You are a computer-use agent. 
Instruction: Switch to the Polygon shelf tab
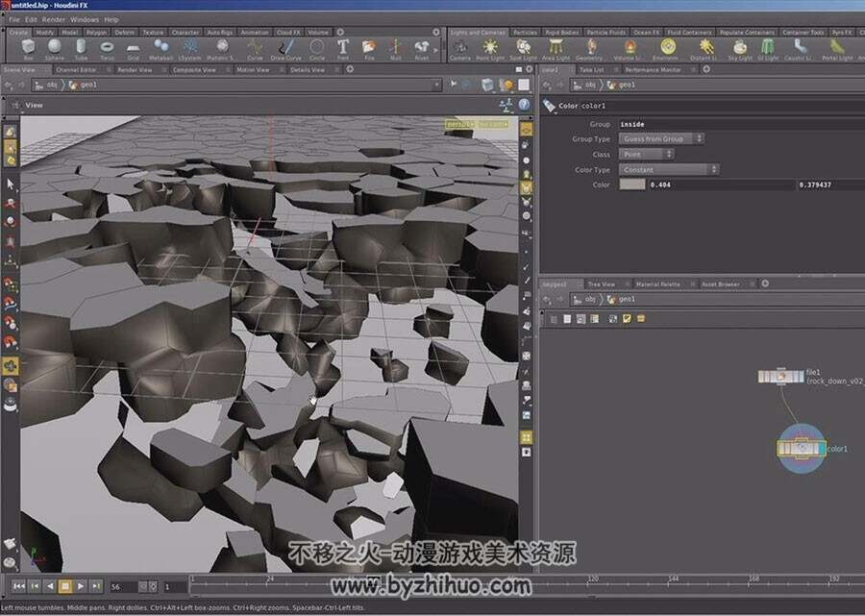[96, 33]
